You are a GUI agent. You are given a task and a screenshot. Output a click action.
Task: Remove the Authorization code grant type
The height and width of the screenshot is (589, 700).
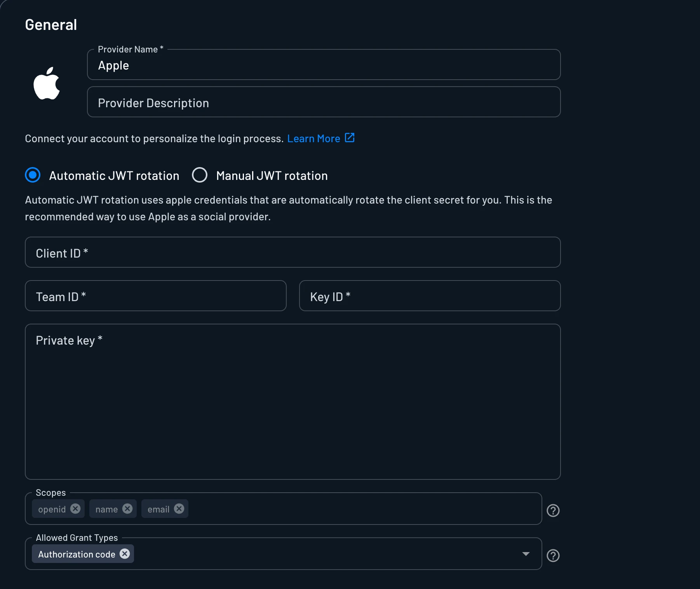point(125,554)
